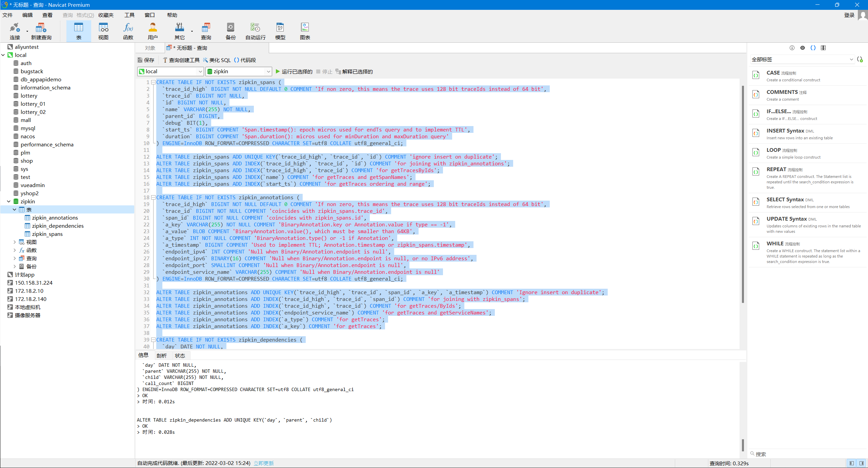Switch to the 剖析 result tab

point(161,355)
